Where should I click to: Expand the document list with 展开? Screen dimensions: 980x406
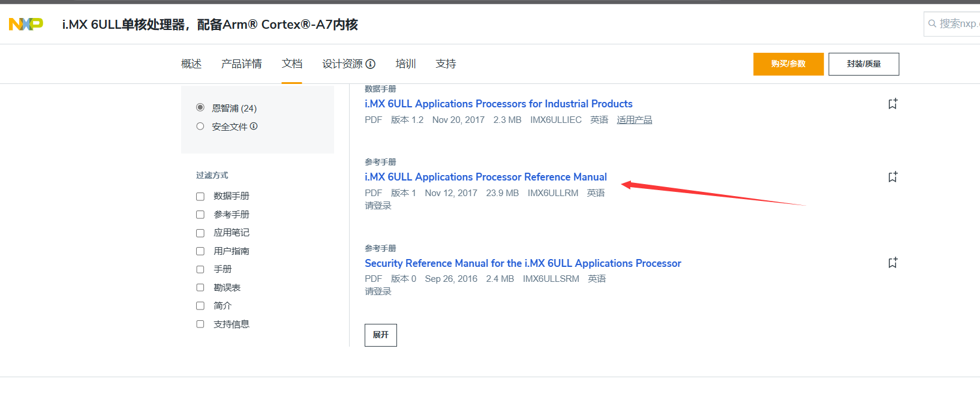[381, 335]
